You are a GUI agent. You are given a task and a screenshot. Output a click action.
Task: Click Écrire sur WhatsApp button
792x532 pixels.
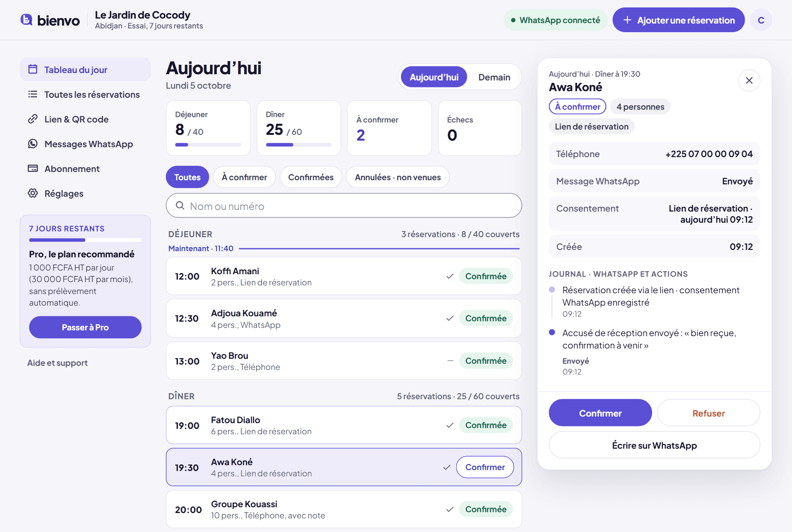pos(654,445)
